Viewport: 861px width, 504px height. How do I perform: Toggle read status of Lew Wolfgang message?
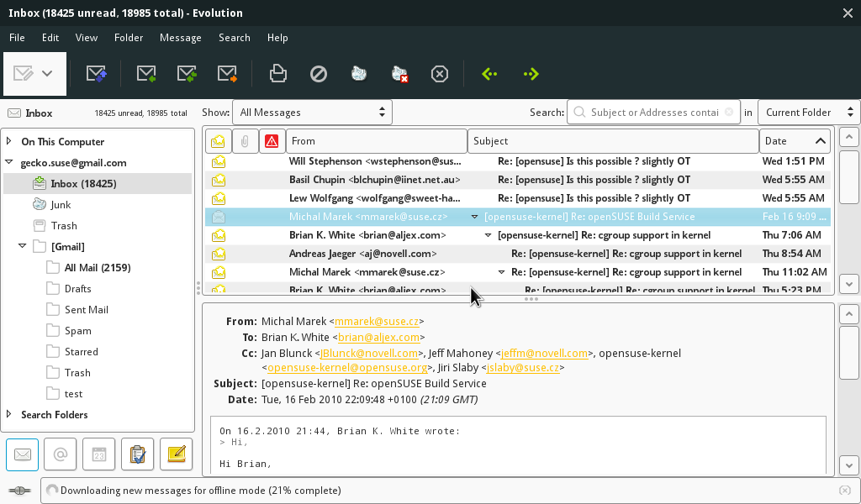219,198
